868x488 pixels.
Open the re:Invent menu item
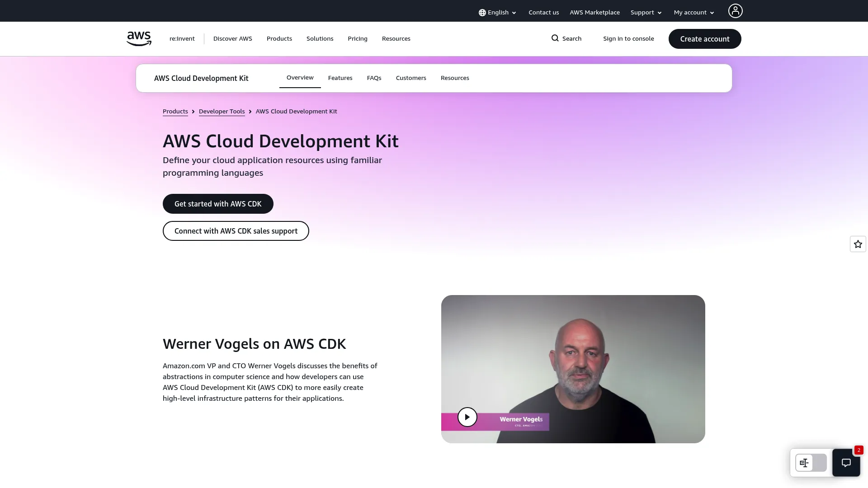click(x=182, y=39)
